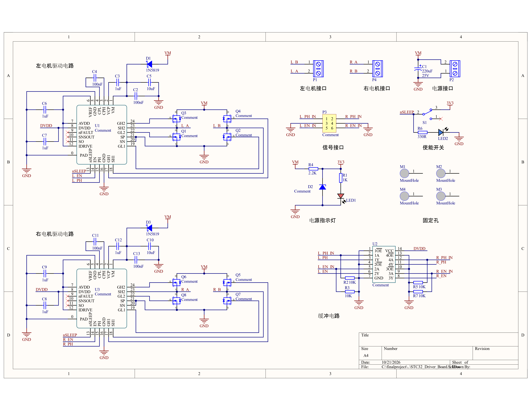The height and width of the screenshot is (411, 532).
Task: Select the C1 220uF capacitor symbol
Action: [x=418, y=69]
